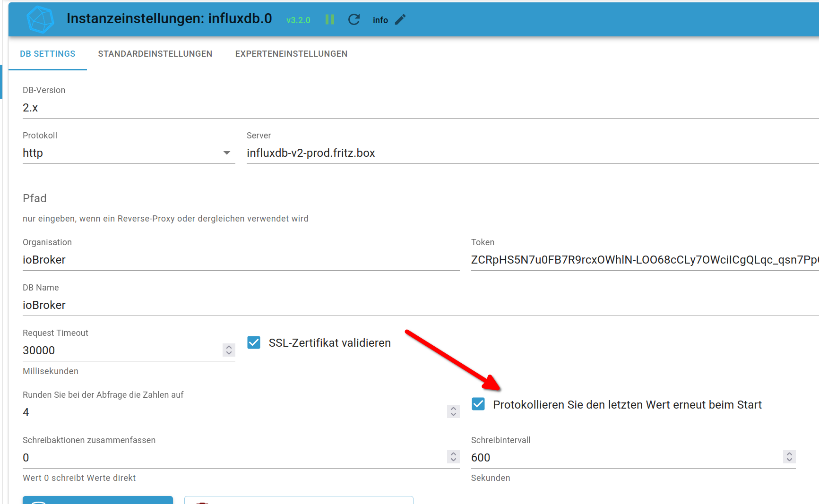Click the spinner arrows of the rounding field
Image resolution: width=819 pixels, height=504 pixels.
[453, 411]
